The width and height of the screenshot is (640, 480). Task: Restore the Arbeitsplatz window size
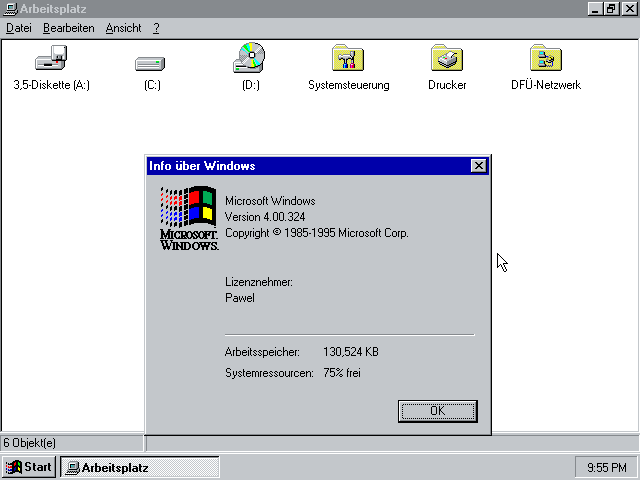611,9
